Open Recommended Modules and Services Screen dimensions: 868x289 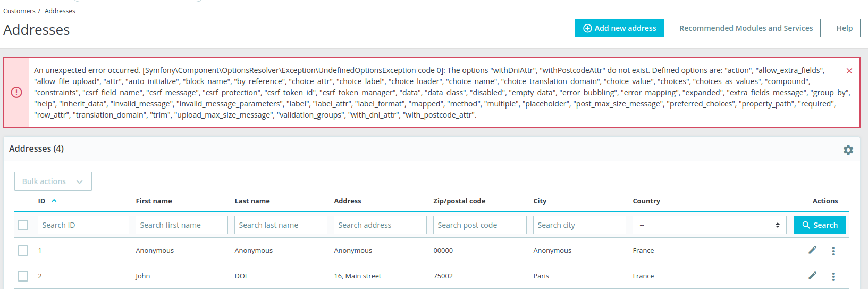(746, 28)
